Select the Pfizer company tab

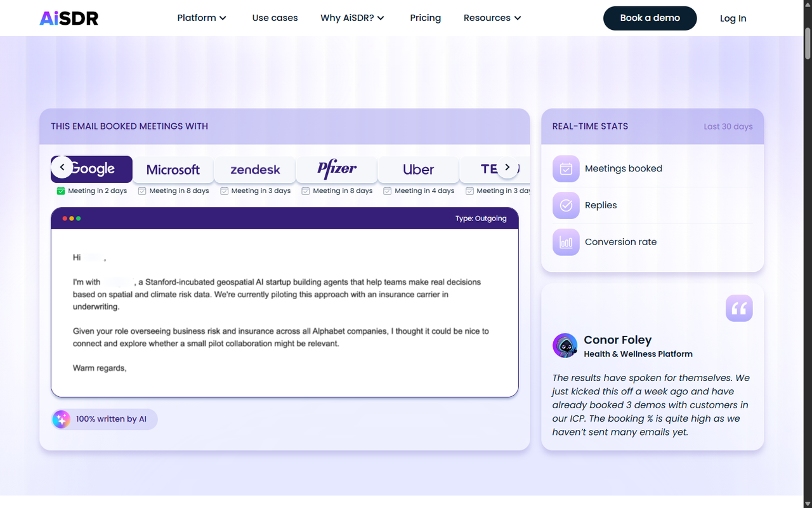tap(337, 170)
